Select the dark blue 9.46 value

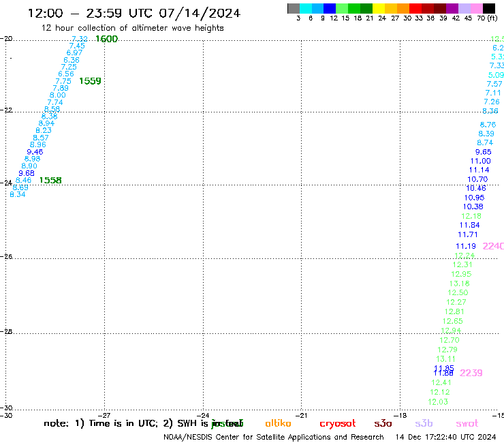click(35, 152)
